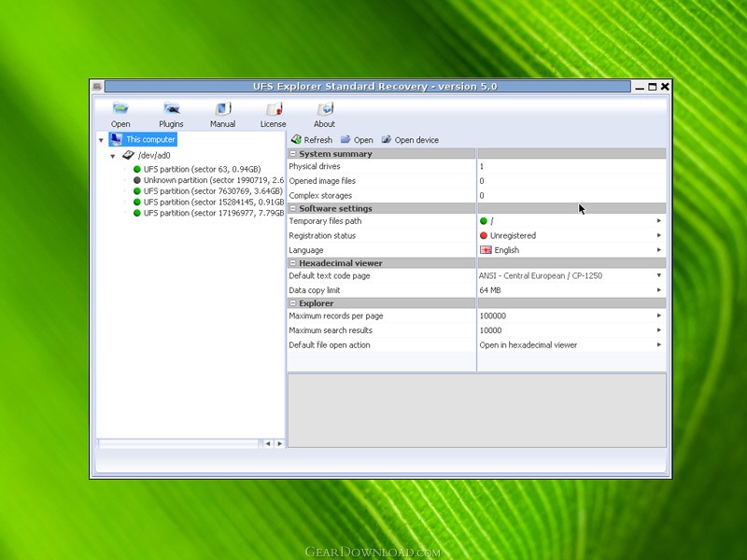Click the 10000 maximum search results value
The image size is (747, 560).
point(491,330)
